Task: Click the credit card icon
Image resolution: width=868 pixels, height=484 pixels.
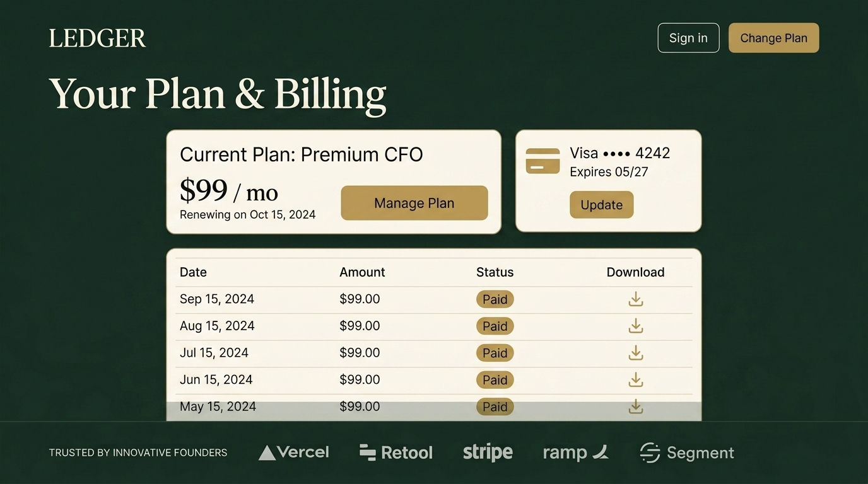Action: click(x=542, y=161)
